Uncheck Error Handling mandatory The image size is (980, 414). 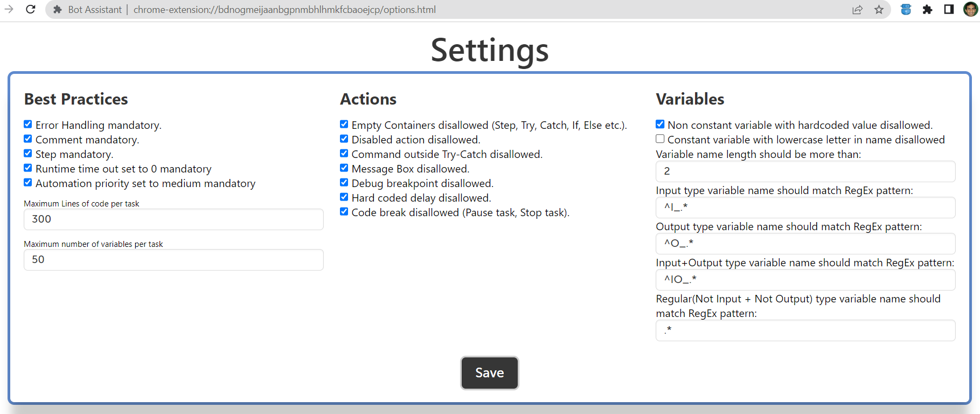28,124
